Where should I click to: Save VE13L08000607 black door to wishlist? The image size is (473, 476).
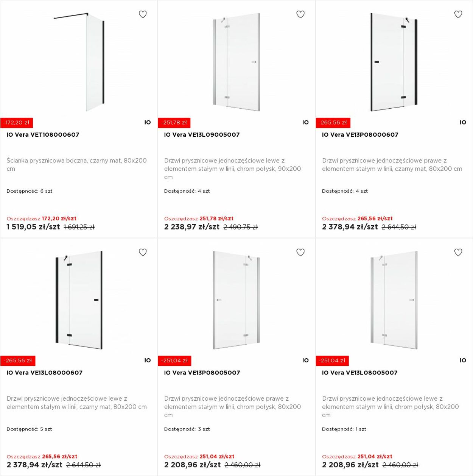[143, 252]
